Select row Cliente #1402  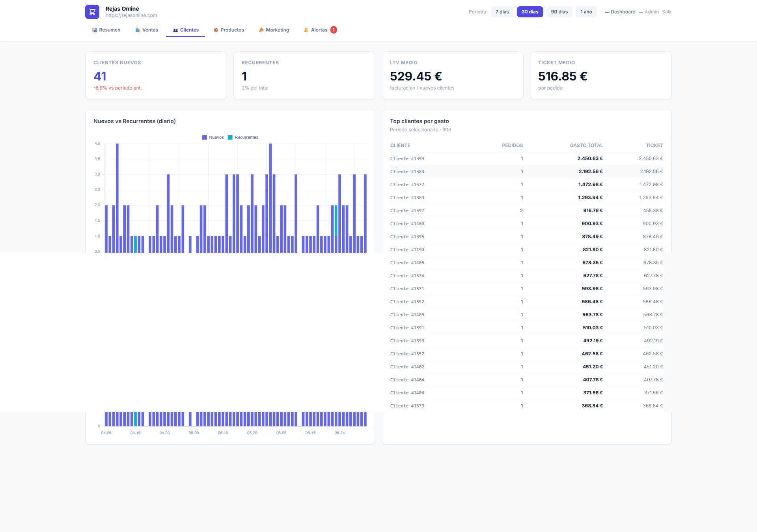tap(526, 367)
